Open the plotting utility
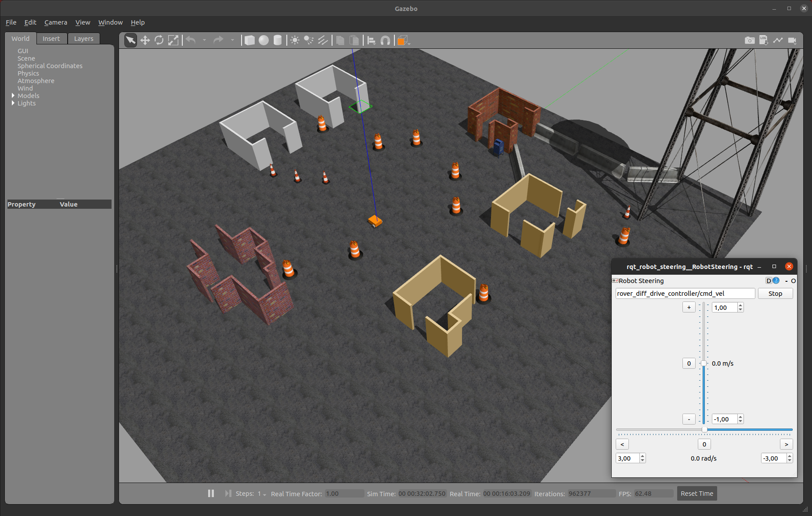This screenshot has height=516, width=812. click(x=778, y=40)
